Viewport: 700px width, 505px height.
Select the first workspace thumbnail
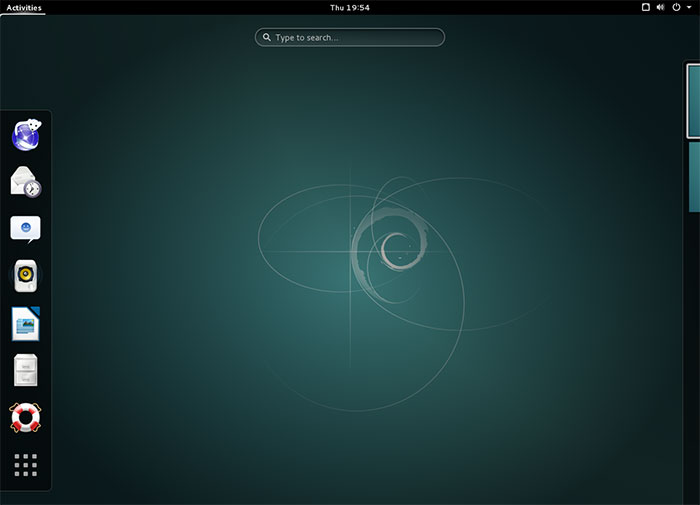click(692, 100)
